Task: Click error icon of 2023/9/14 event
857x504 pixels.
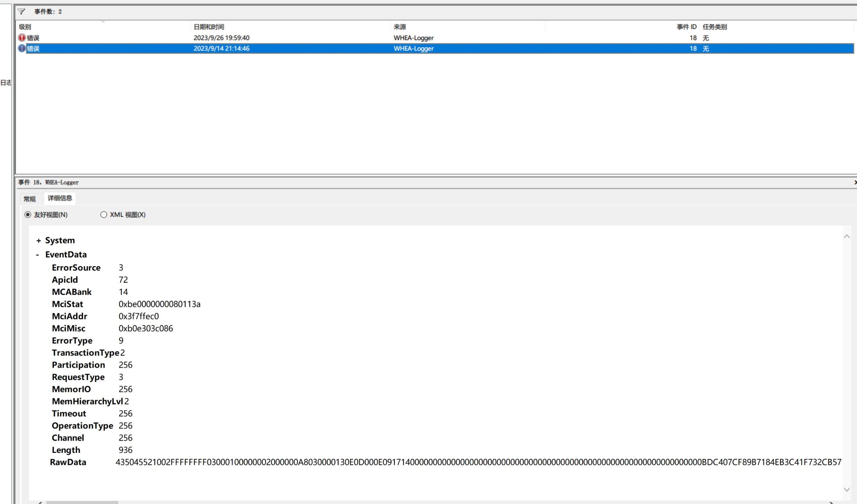Action: pos(22,48)
